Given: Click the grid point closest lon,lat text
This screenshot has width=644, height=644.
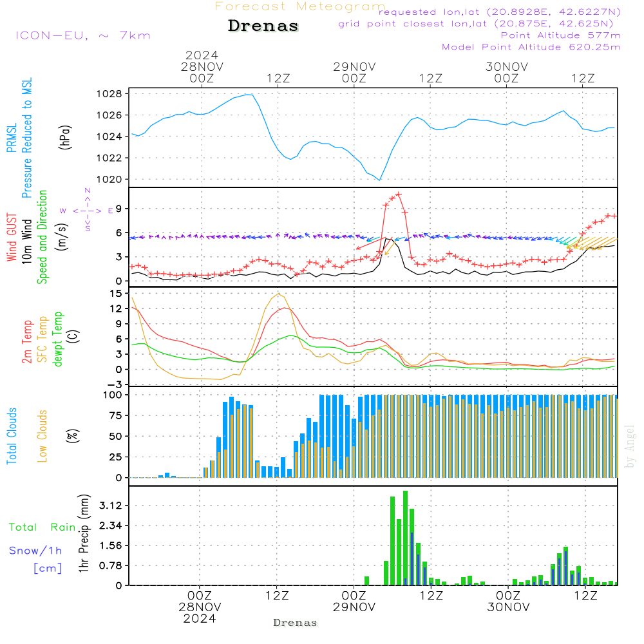Looking at the screenshot, I should (x=476, y=24).
